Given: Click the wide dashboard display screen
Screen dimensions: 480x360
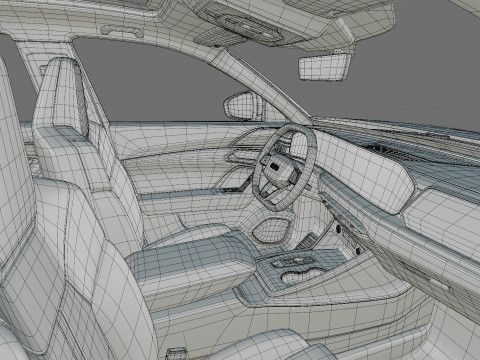Looking at the screenshot, I should (x=365, y=173).
